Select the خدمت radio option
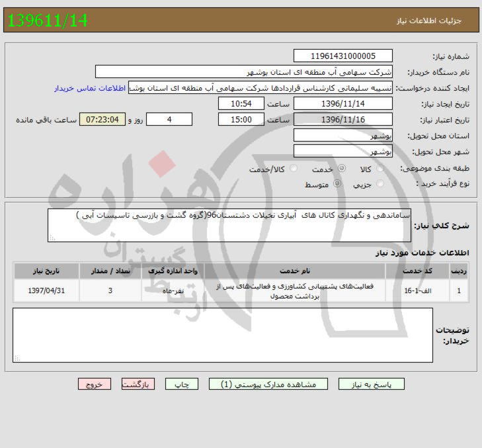 pyautogui.click(x=339, y=169)
